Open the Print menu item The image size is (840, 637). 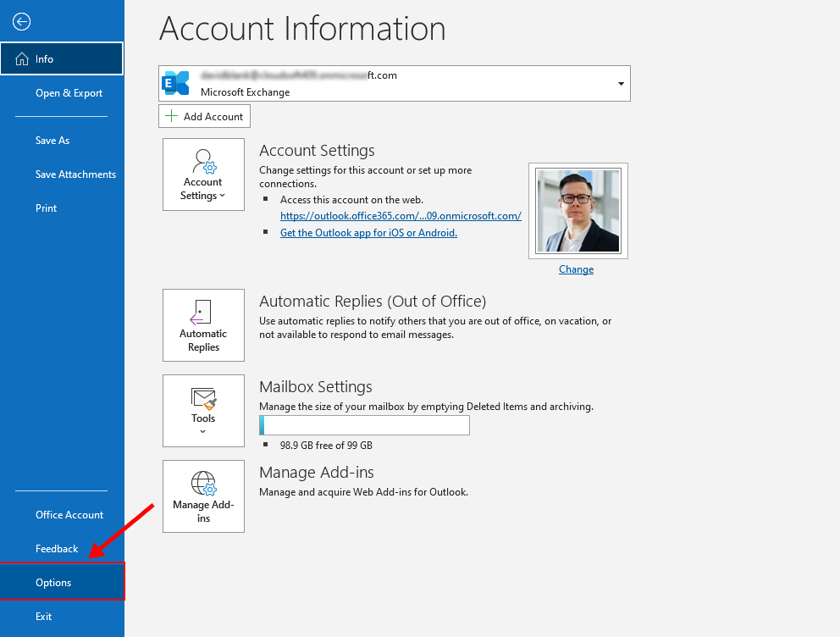tap(47, 208)
